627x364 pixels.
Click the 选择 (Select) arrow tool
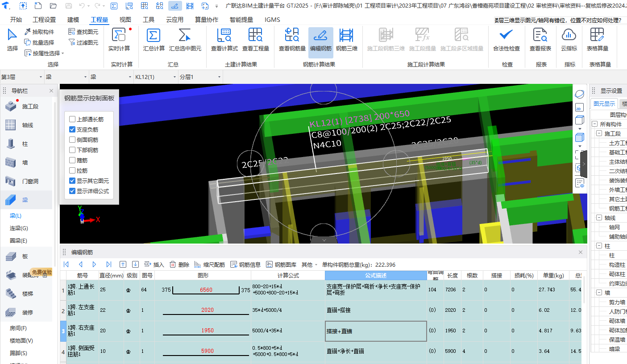[12, 40]
